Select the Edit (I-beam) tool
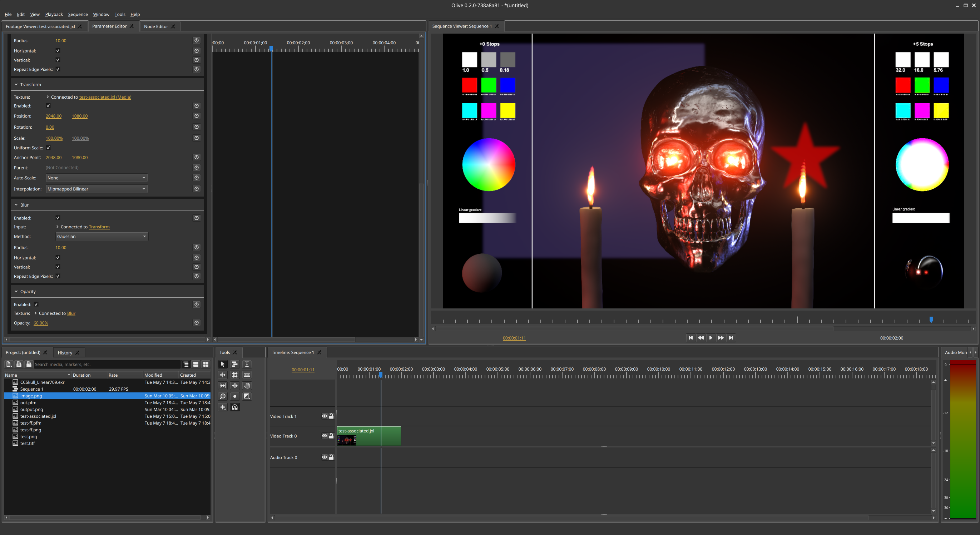Screen dimensions: 980x535 point(247,364)
